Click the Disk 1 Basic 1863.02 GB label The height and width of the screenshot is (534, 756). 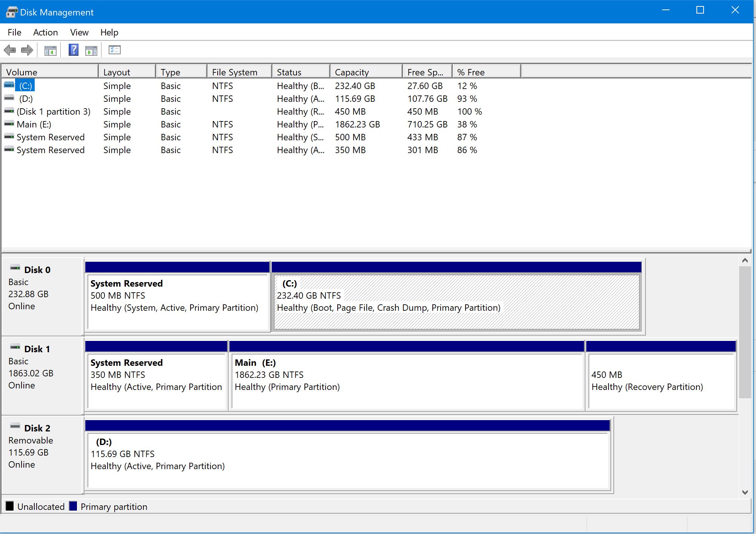42,376
